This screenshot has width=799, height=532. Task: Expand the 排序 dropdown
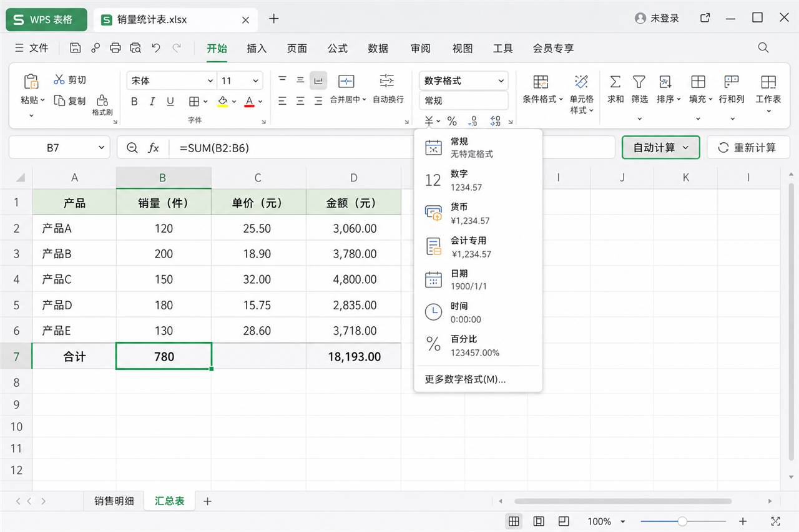click(x=679, y=99)
